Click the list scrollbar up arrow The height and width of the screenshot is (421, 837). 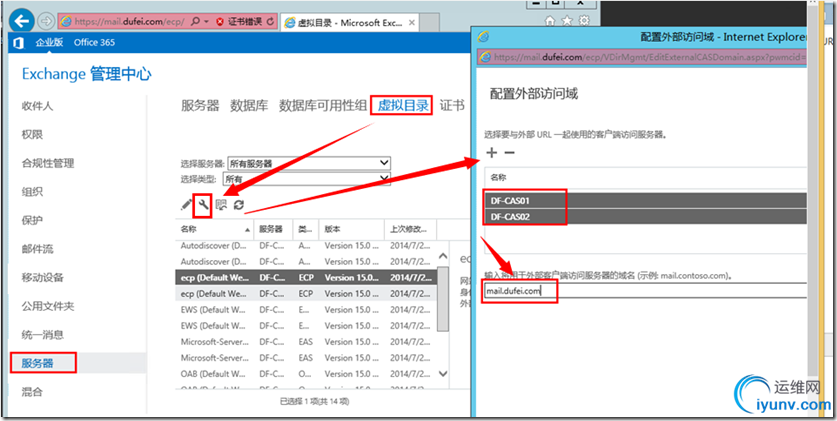(x=443, y=256)
